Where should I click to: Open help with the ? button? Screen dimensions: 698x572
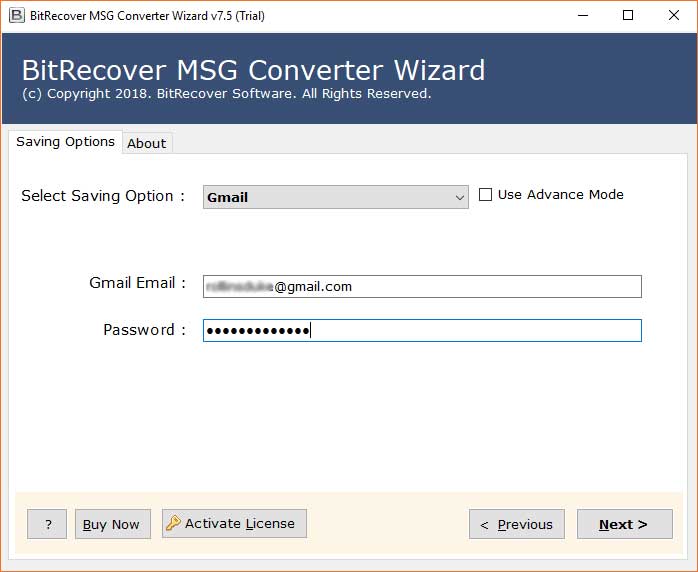(47, 524)
